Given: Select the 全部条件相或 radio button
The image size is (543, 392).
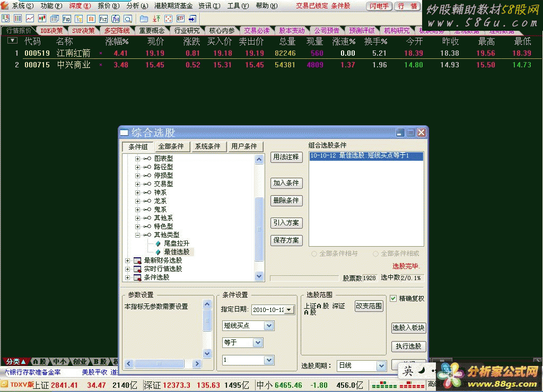Looking at the screenshot, I should point(375,254).
